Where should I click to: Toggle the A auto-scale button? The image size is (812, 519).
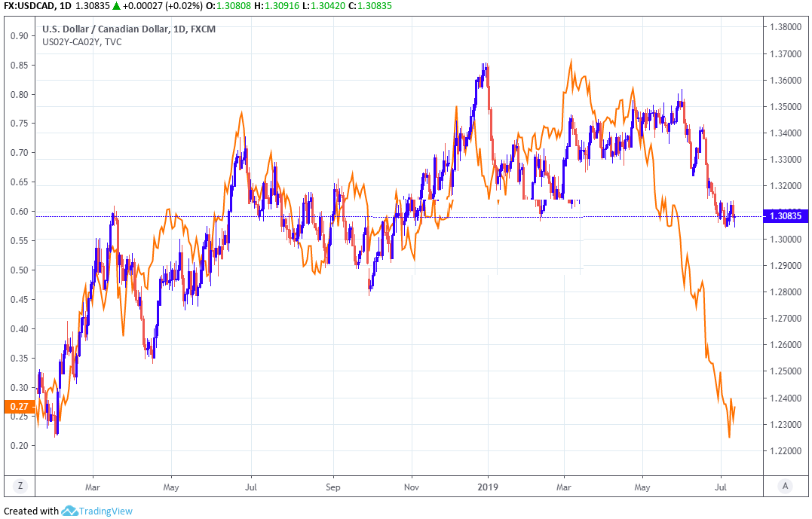pyautogui.click(x=786, y=487)
